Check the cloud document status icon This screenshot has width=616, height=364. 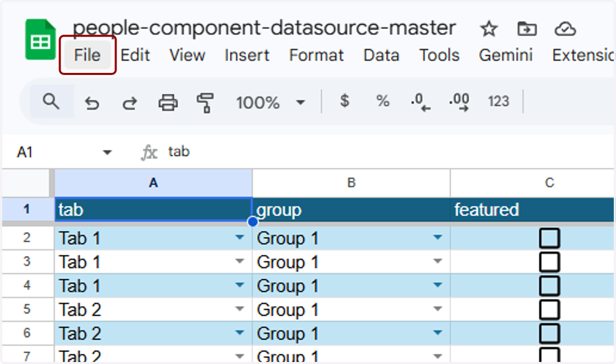point(565,29)
